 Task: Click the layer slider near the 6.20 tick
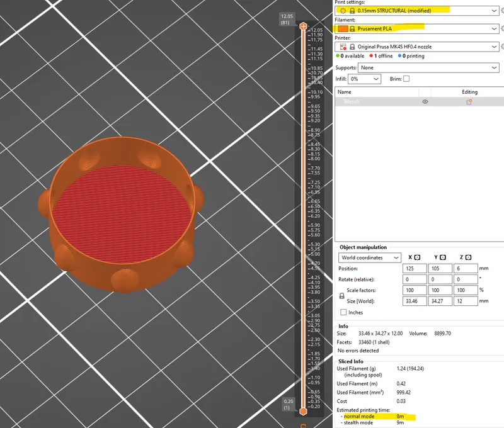coord(303,216)
